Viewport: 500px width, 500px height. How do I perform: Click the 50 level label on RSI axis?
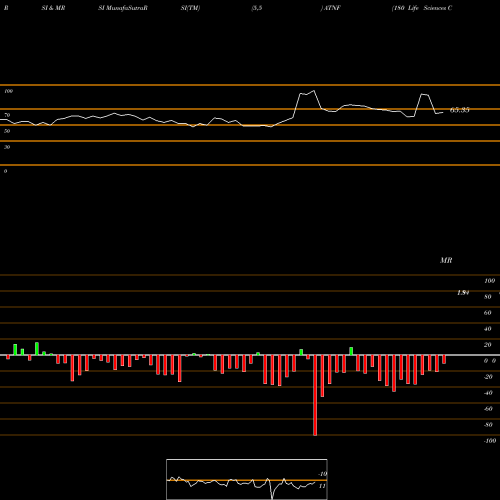[7, 131]
